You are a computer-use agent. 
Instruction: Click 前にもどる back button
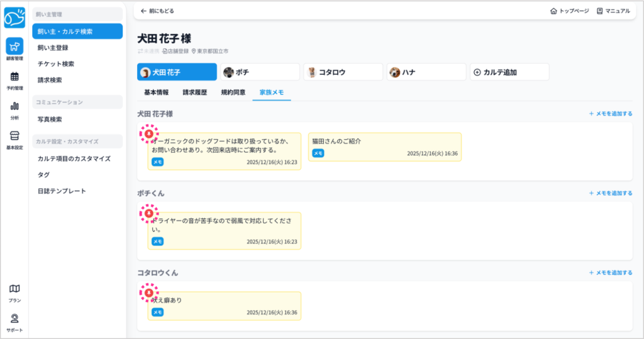click(157, 11)
